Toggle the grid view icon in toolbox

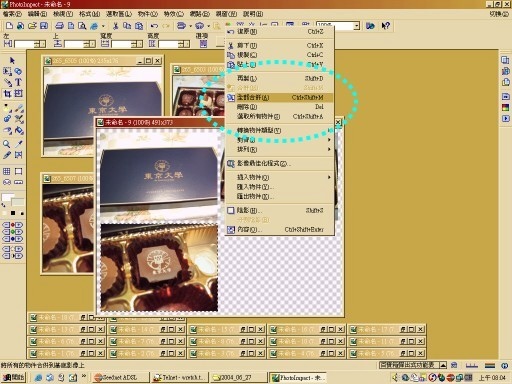tap(7, 171)
